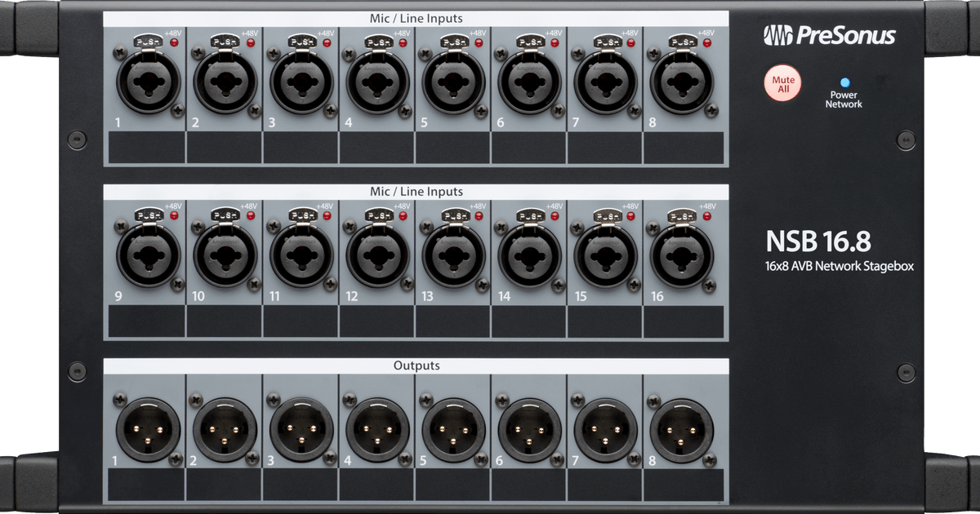This screenshot has height=514, width=980.
Task: Click the blank label strip under output 5
Action: tap(452, 485)
